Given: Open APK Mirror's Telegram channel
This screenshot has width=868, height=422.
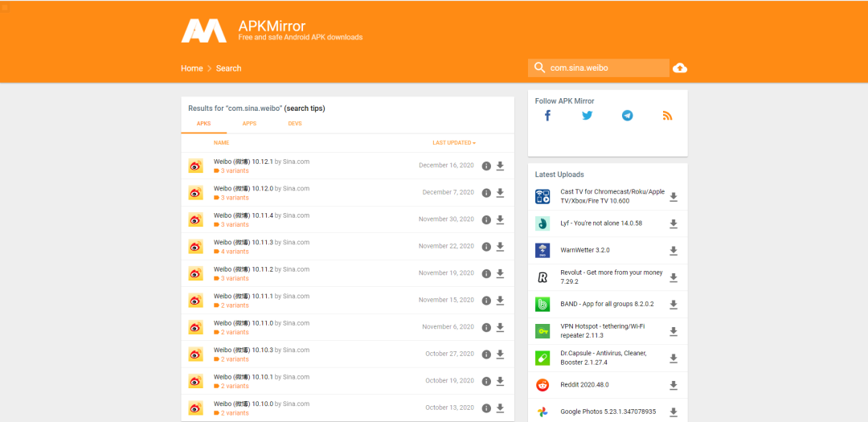Looking at the screenshot, I should 627,115.
